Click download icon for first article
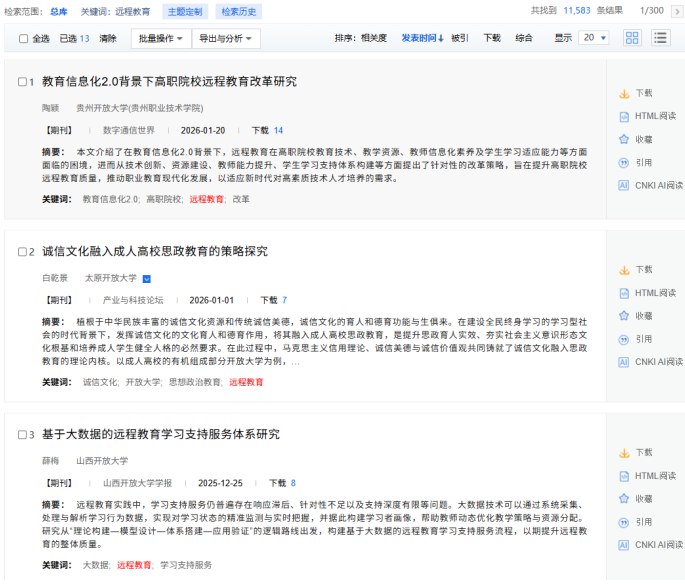The image size is (685, 585). pyautogui.click(x=624, y=93)
